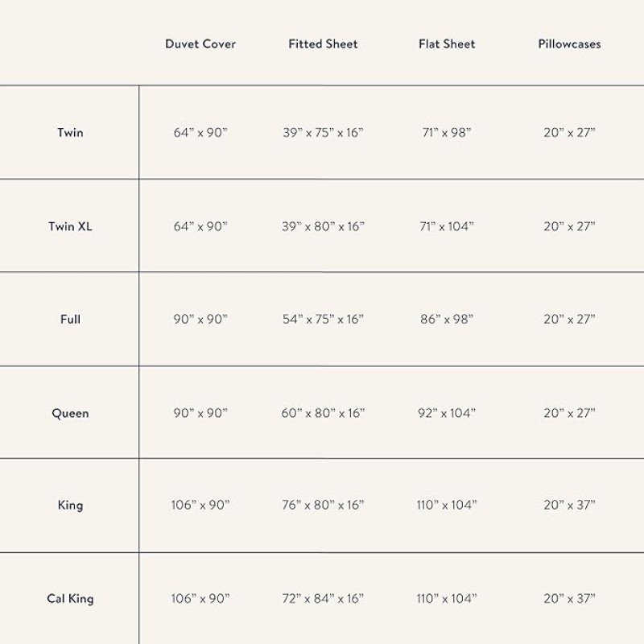The width and height of the screenshot is (644, 644).
Task: Click Cal King pillowcase size 20" x 37"
Action: [569, 599]
